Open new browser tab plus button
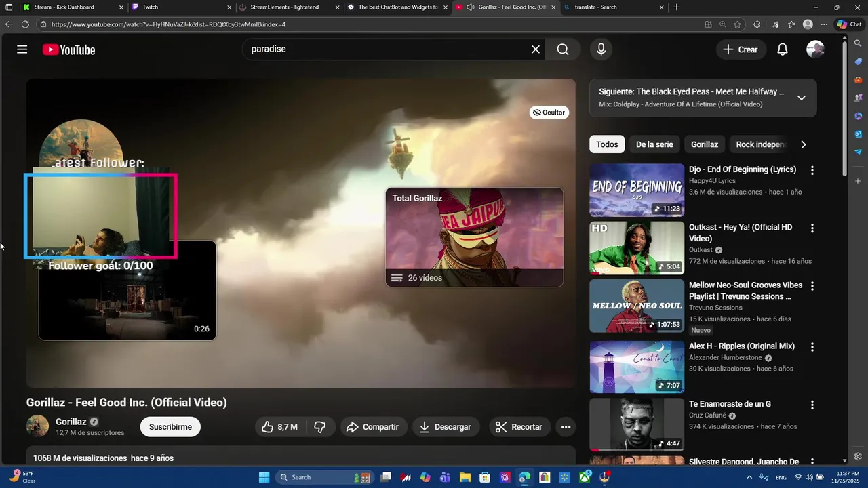This screenshot has width=868, height=488. (676, 7)
